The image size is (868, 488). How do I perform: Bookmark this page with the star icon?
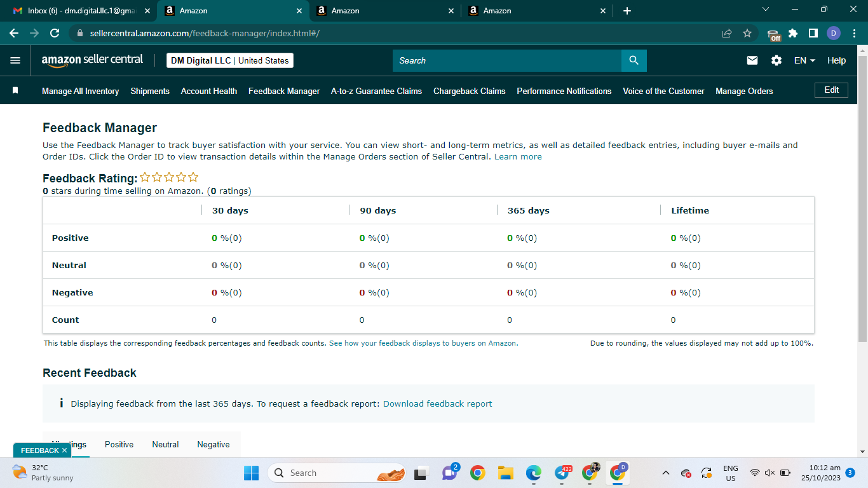747,33
